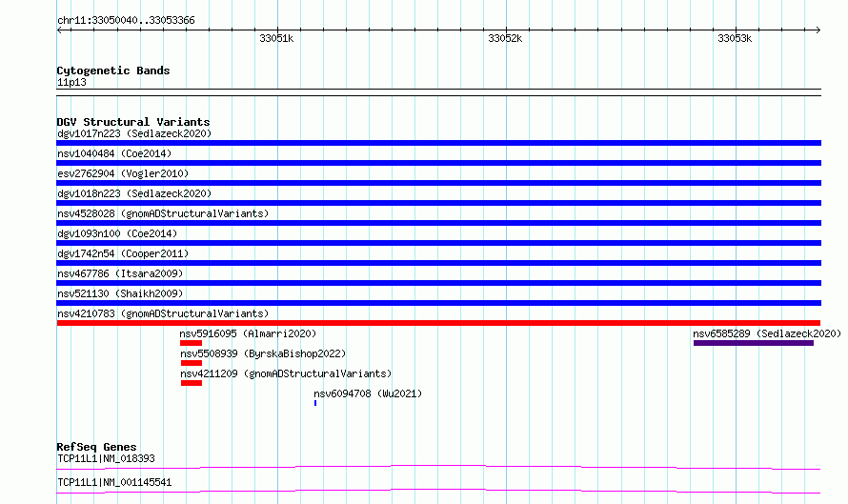Click the blue bar under esv2762904
The height and width of the screenshot is (504, 848).
pos(438,183)
